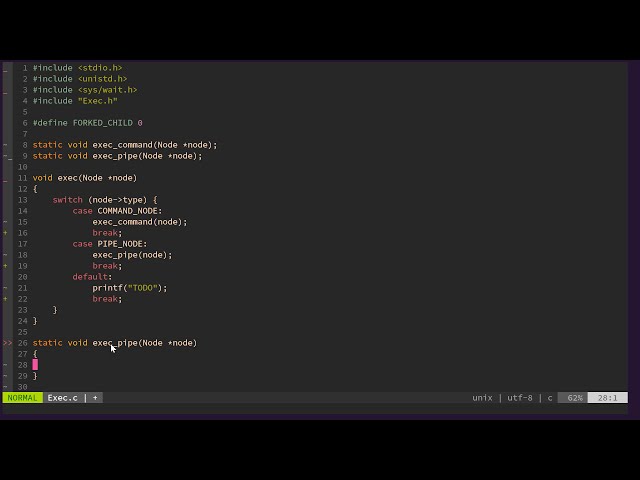Screen dimensions: 640x480
Task: Click the 'switch' keyword on line 13
Action: tap(67, 200)
